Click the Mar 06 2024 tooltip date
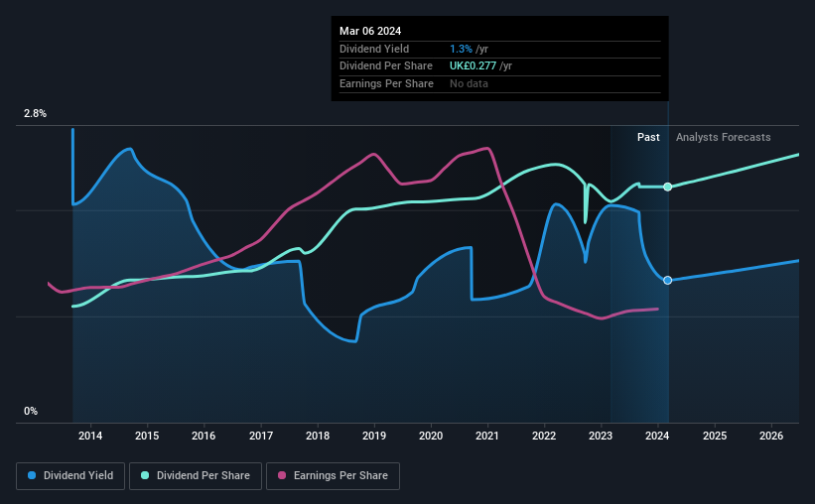The height and width of the screenshot is (504, 815). click(370, 31)
